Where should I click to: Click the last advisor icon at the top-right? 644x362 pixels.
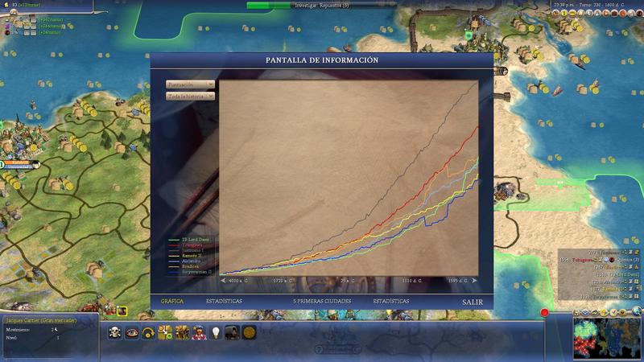(x=639, y=13)
